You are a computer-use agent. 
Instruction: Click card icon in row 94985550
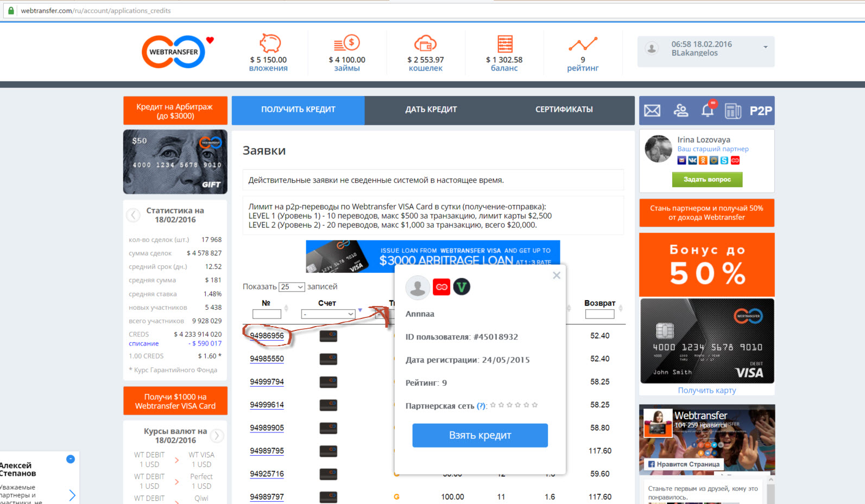click(x=329, y=359)
